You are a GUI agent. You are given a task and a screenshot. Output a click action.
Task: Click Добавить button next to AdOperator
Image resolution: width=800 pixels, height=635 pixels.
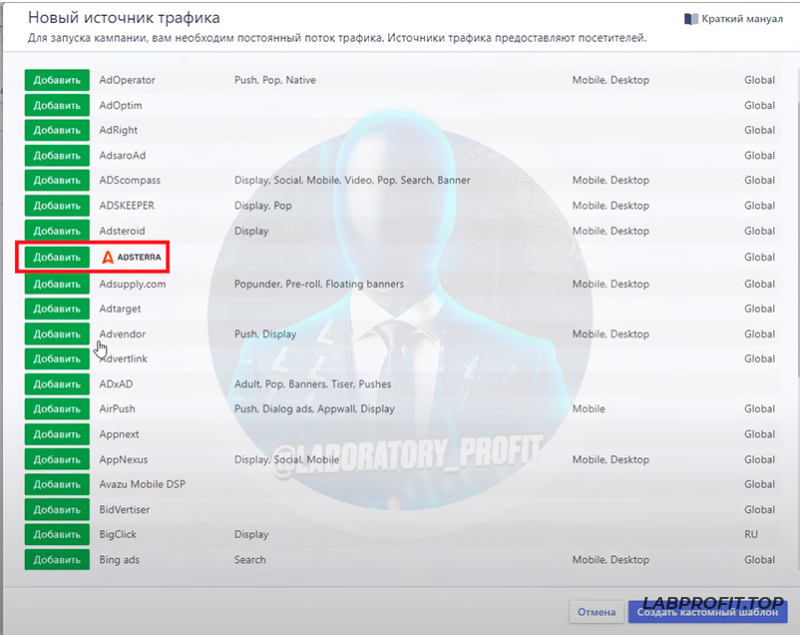point(57,80)
